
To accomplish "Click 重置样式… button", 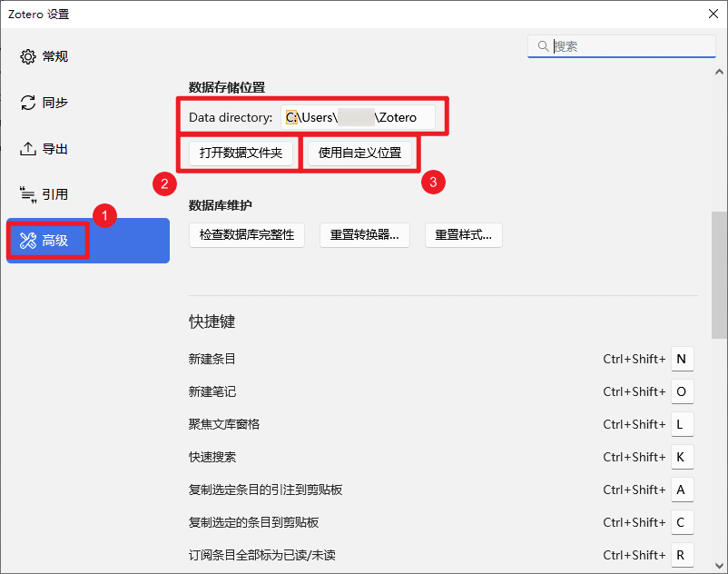I will [463, 234].
